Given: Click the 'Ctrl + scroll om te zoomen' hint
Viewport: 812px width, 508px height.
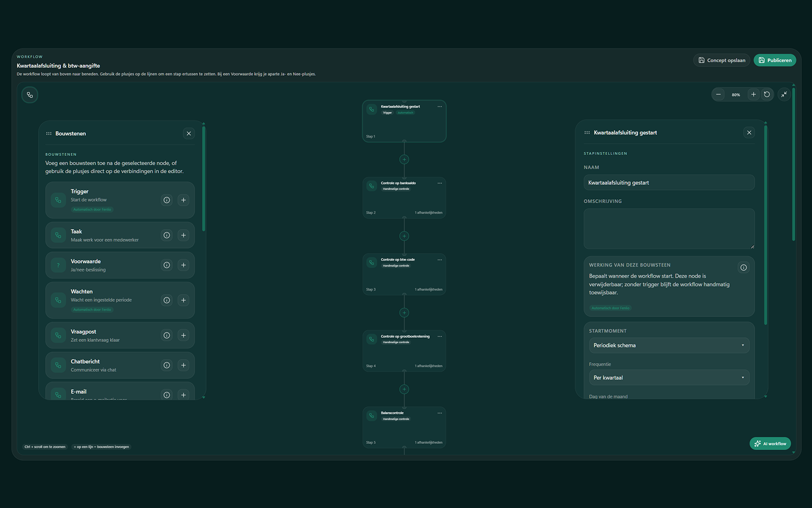Looking at the screenshot, I should pyautogui.click(x=45, y=447).
